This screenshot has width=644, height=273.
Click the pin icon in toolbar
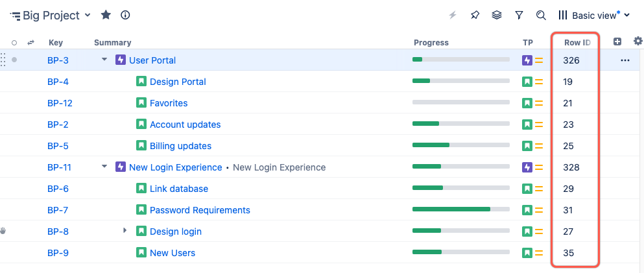pyautogui.click(x=475, y=15)
